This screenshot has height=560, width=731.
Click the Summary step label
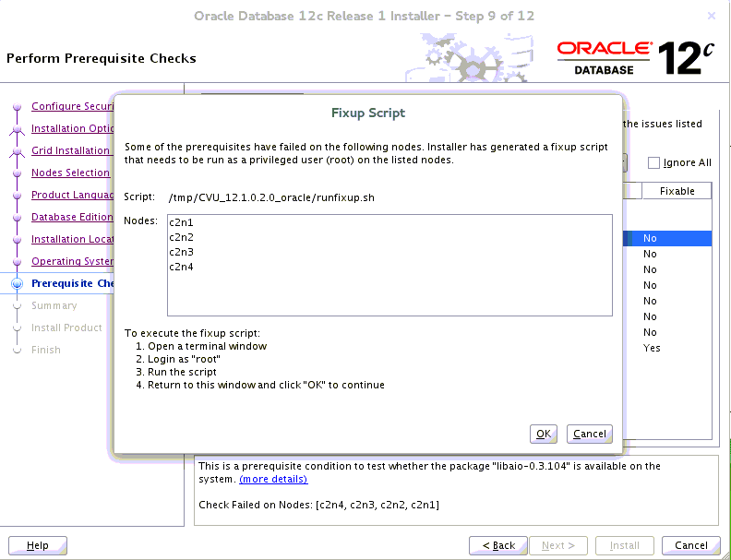[54, 305]
